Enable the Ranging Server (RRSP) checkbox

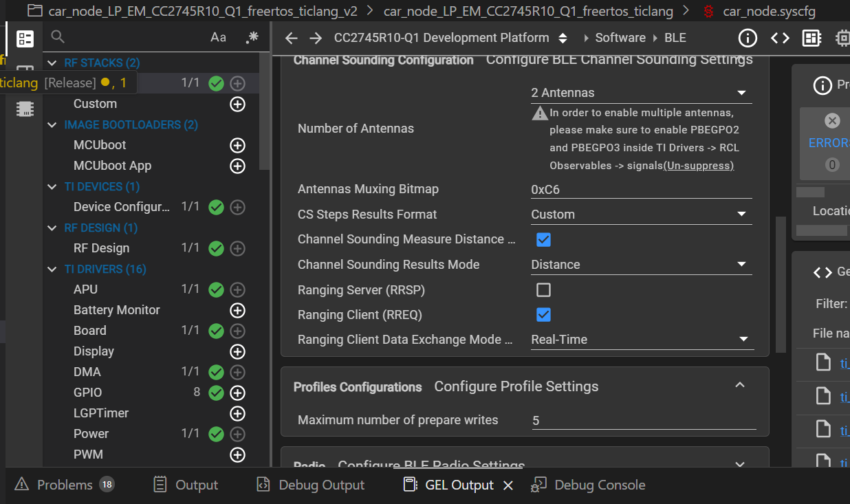click(x=543, y=289)
